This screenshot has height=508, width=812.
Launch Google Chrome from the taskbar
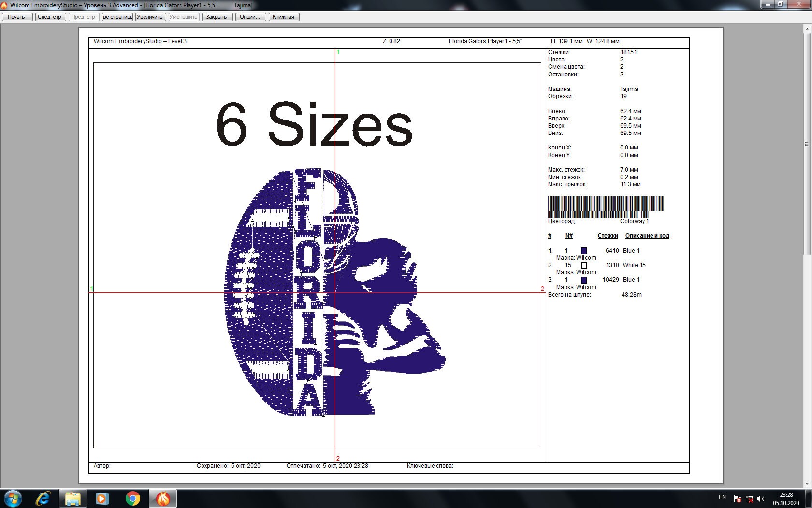pyautogui.click(x=132, y=498)
